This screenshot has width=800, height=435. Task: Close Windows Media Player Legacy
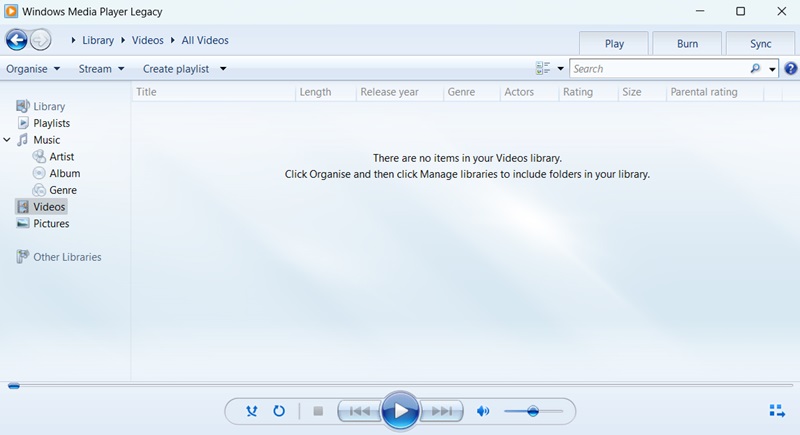coord(781,11)
